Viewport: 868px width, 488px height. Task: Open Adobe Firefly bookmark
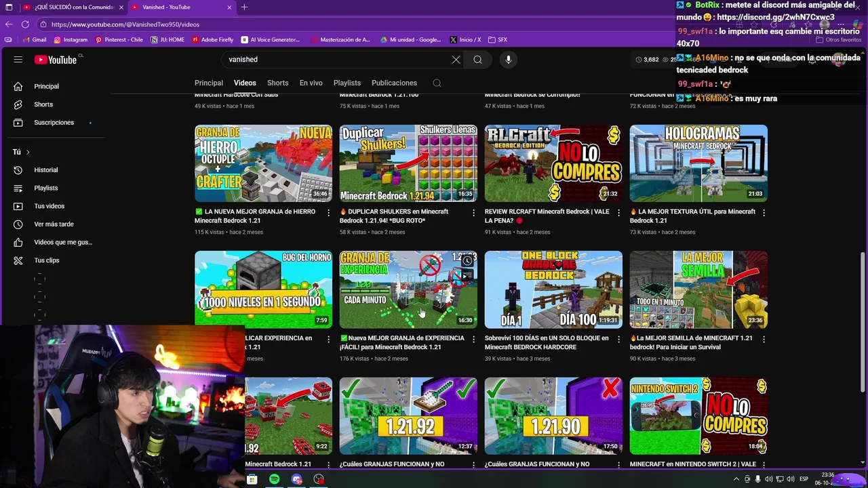pos(212,40)
